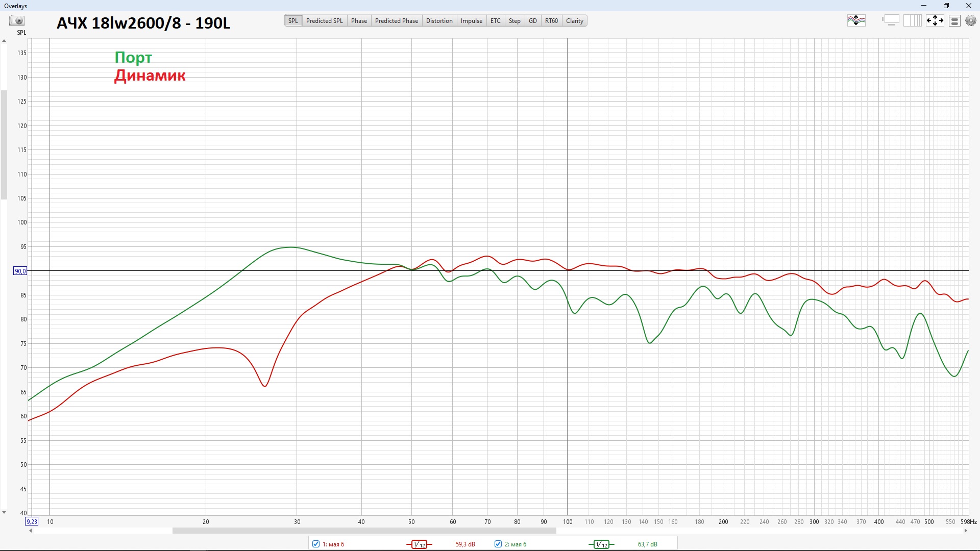This screenshot has height=551, width=980.
Task: Click green 1/12 smoothing trace icon
Action: point(601,544)
